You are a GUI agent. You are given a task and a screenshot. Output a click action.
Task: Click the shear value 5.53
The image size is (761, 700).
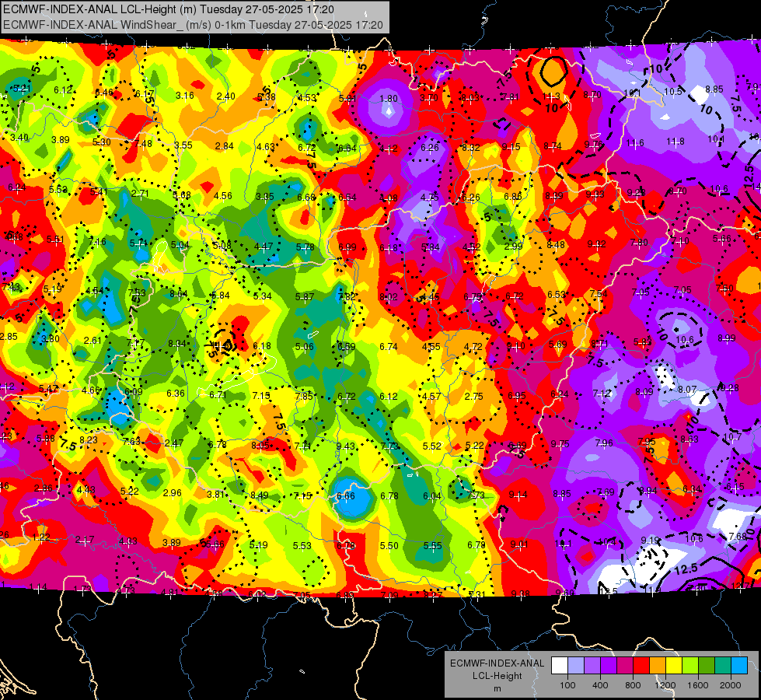pos(302,545)
